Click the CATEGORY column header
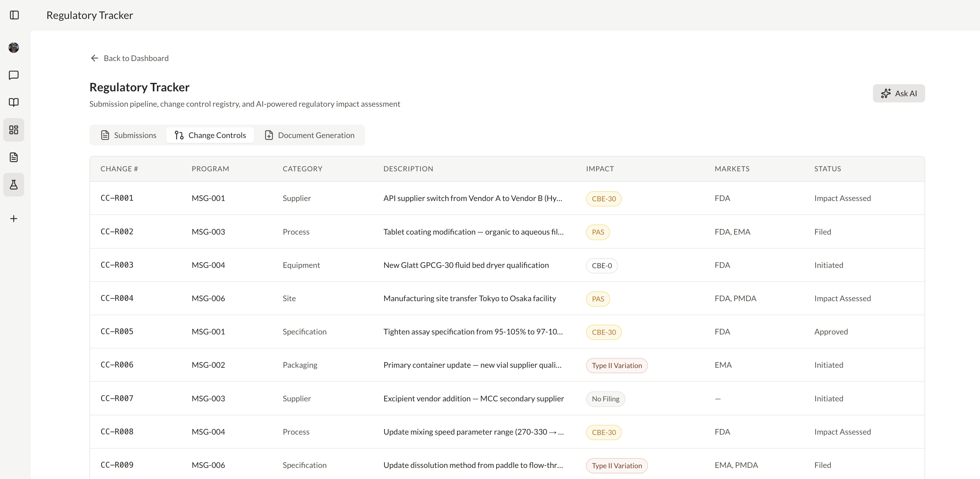The height and width of the screenshot is (479, 980). click(302, 169)
